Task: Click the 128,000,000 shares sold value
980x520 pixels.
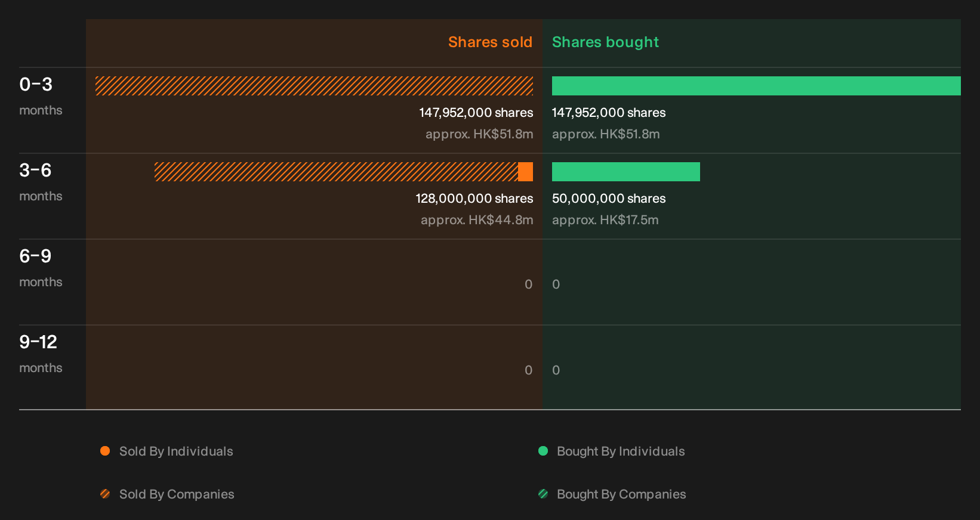Action: pos(474,199)
